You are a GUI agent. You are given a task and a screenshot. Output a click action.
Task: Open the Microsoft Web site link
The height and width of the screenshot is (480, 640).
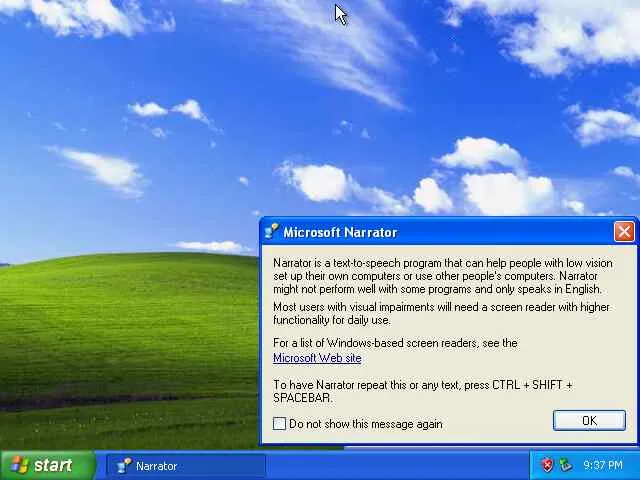[317, 358]
